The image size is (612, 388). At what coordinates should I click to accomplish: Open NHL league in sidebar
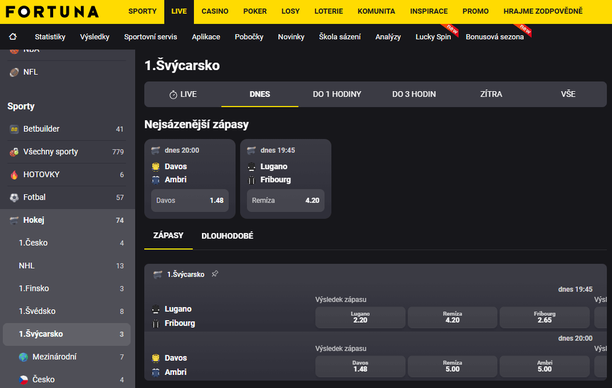pos(67,266)
